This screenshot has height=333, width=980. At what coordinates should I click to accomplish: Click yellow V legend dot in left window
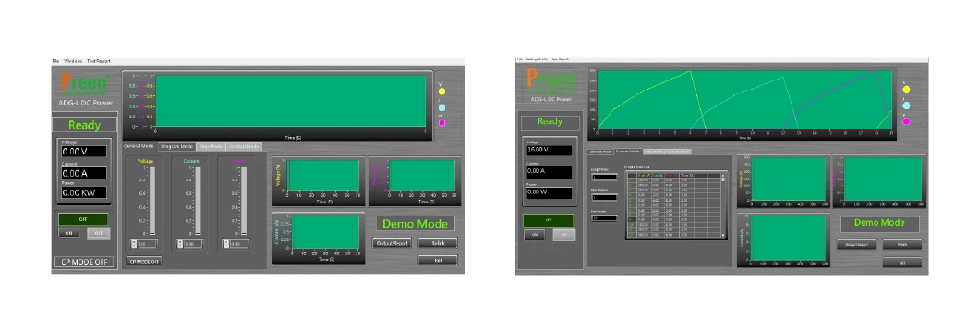pos(442,92)
